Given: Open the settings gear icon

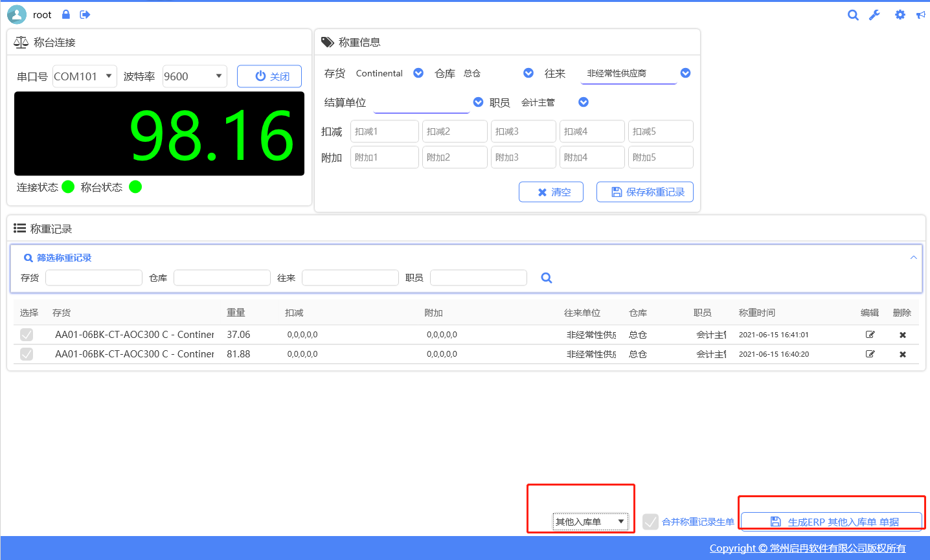Looking at the screenshot, I should 900,15.
